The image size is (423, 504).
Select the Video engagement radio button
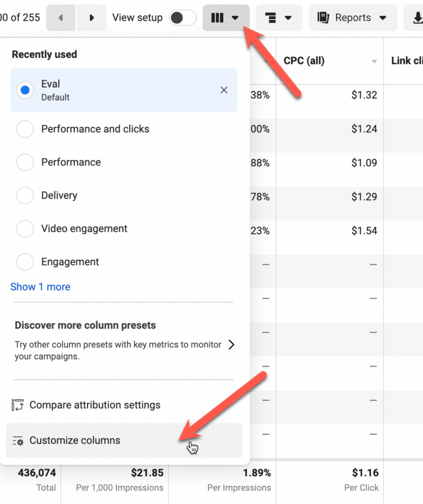(25, 229)
